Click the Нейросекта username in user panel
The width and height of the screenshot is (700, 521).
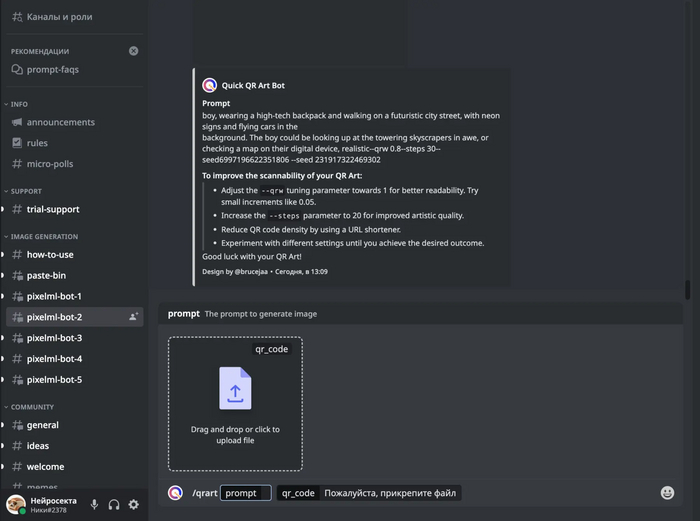[x=53, y=501]
